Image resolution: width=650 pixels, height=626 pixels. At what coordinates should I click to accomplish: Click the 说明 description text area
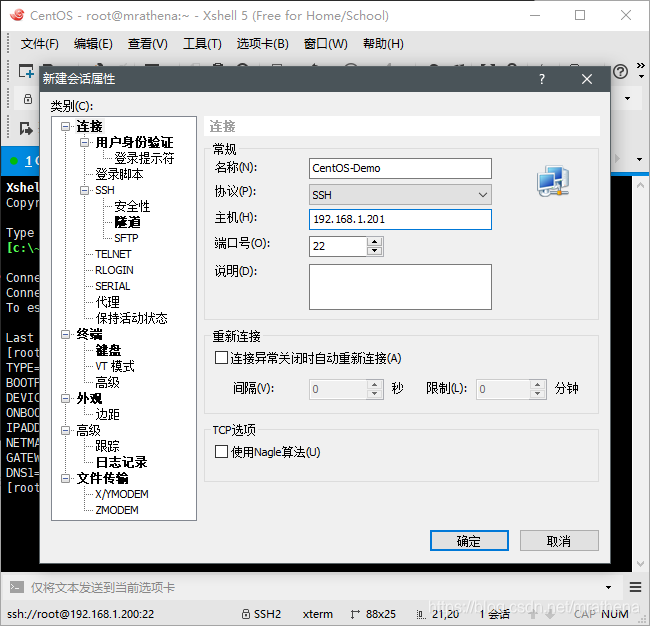tap(400, 287)
